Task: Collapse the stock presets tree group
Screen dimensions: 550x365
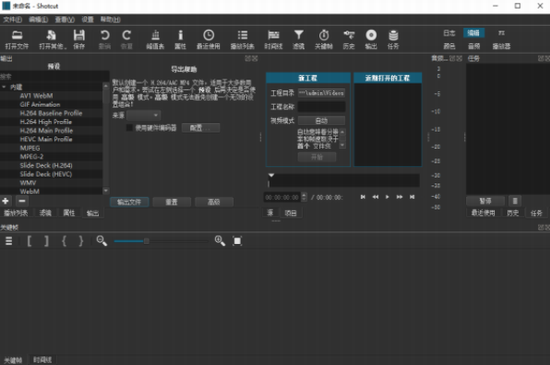Action: click(x=4, y=87)
